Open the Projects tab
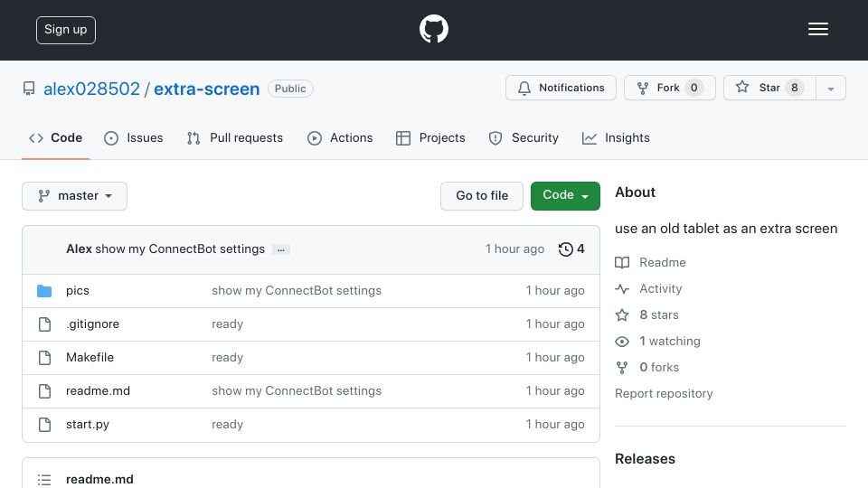Screen dimensions: 868x488 (x=430, y=137)
